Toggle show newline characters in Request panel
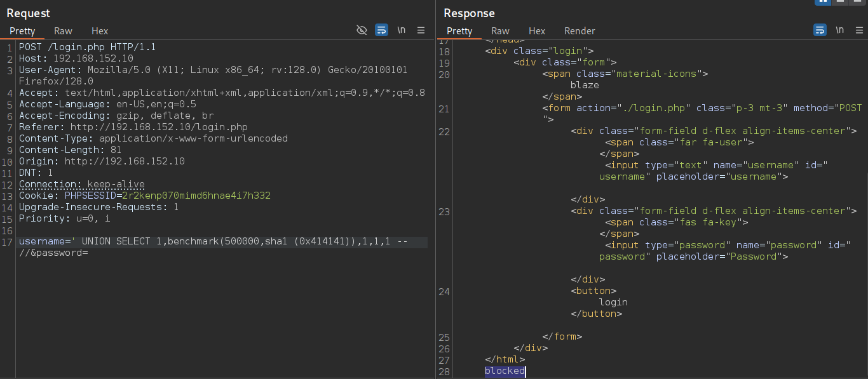This screenshot has width=868, height=379. 402,30
